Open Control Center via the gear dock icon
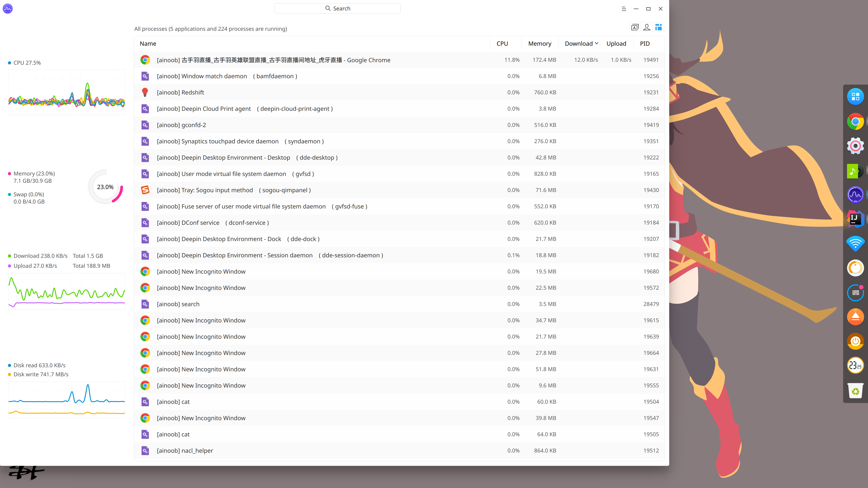 pyautogui.click(x=856, y=146)
